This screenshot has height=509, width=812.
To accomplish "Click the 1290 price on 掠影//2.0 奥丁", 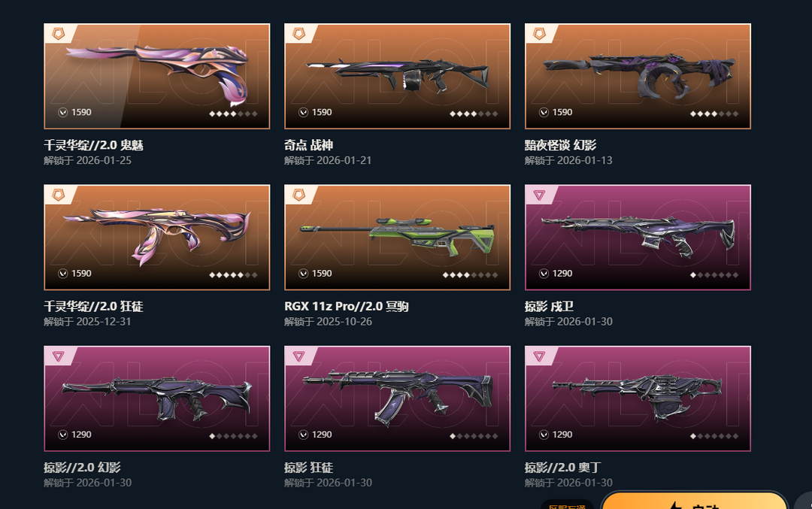I will pos(562,435).
